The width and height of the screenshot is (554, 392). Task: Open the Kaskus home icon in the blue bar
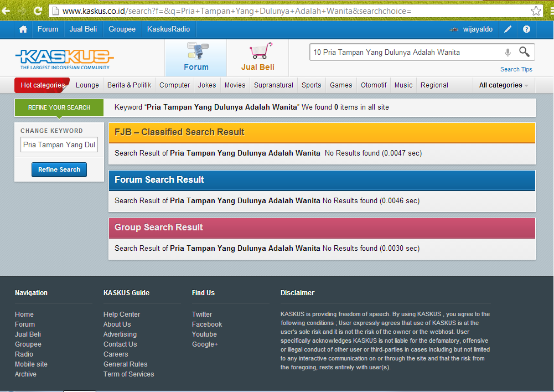(23, 29)
